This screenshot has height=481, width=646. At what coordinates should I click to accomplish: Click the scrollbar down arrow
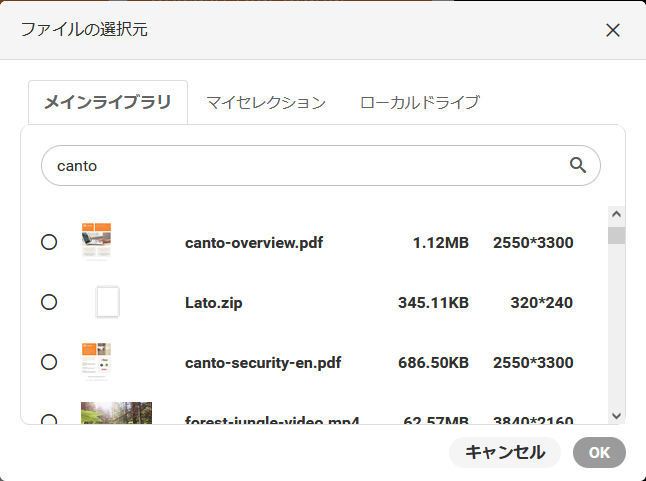tap(616, 415)
